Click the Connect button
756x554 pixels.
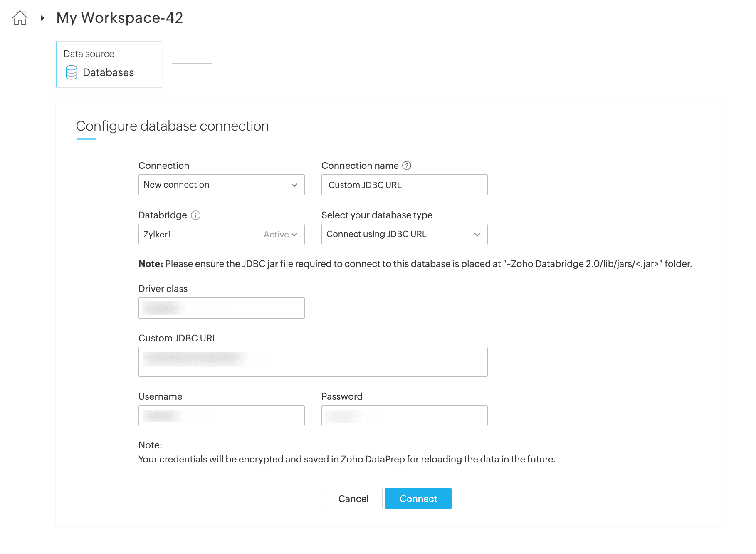[x=418, y=498]
